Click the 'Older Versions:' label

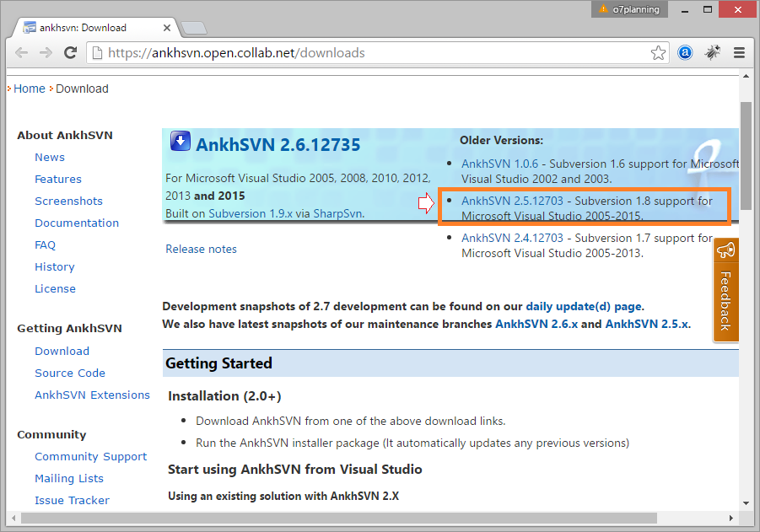coord(501,140)
